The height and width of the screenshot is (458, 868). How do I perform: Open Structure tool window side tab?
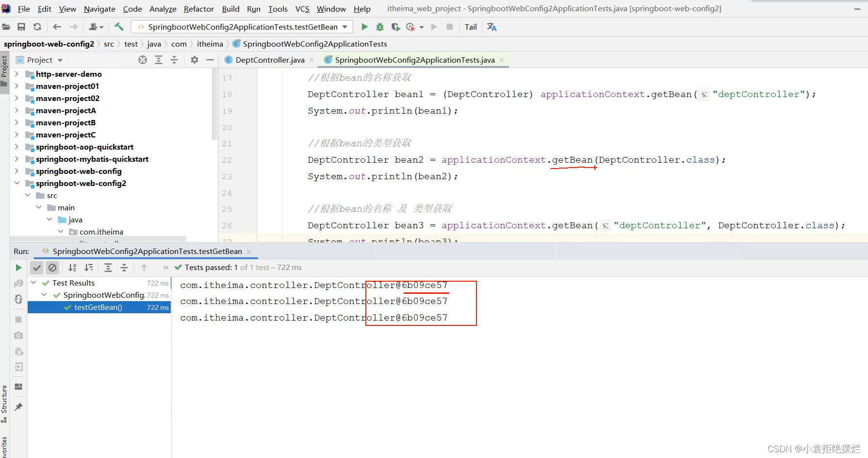point(4,403)
